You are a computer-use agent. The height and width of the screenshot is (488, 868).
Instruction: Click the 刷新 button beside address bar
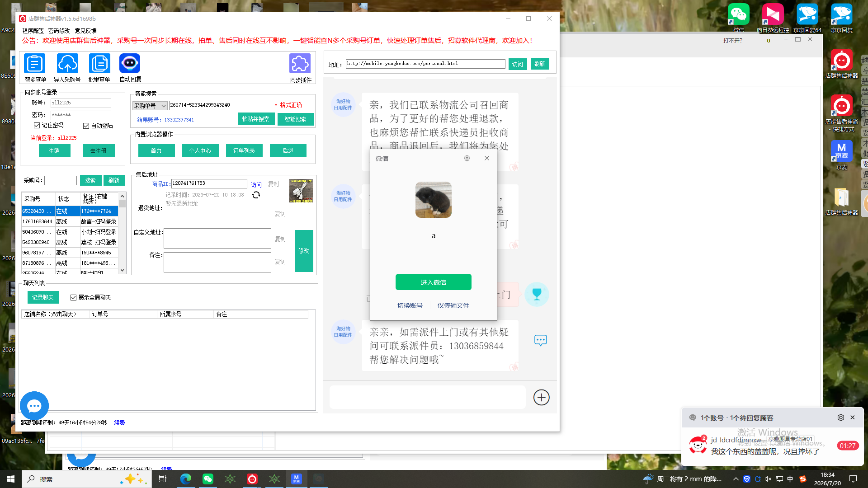(x=540, y=64)
